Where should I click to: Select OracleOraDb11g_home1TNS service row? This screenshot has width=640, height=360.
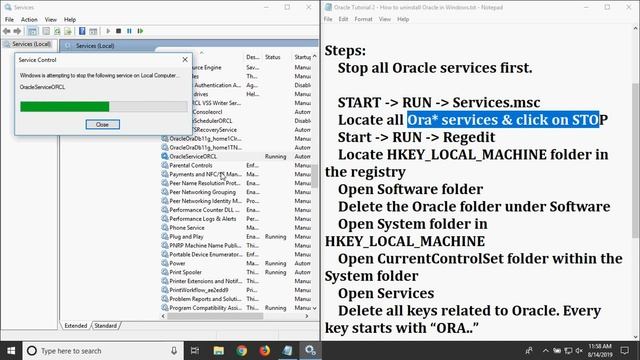[236, 147]
